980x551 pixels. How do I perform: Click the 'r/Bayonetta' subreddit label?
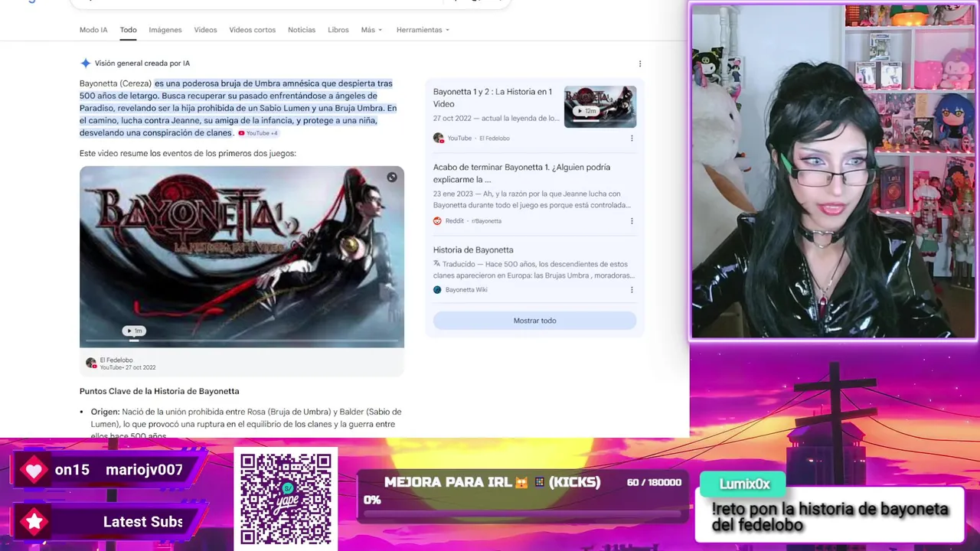point(486,221)
